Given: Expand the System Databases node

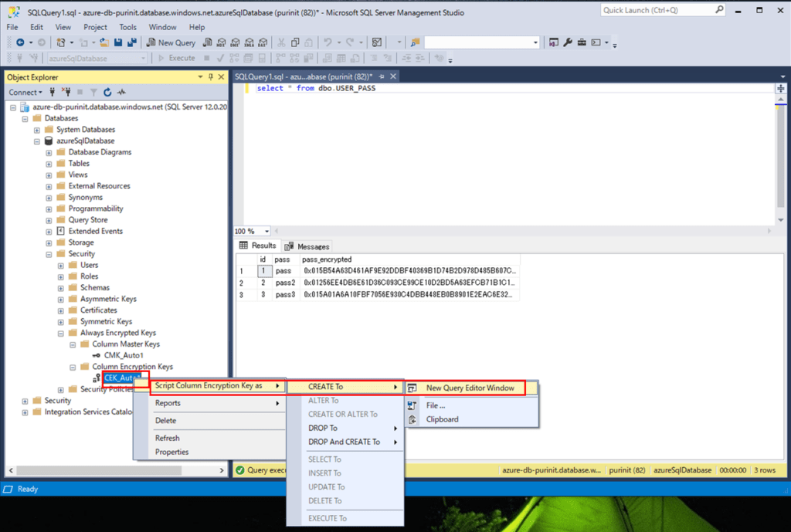Looking at the screenshot, I should (x=37, y=130).
